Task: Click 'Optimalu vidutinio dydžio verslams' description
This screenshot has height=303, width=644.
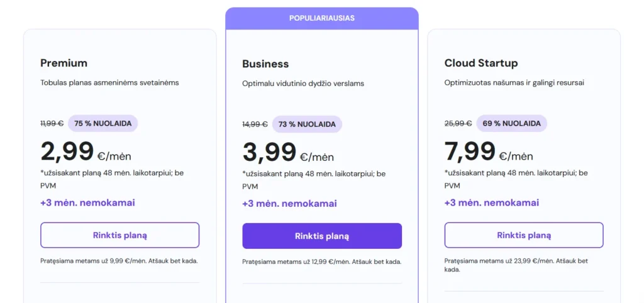Action: pyautogui.click(x=303, y=84)
